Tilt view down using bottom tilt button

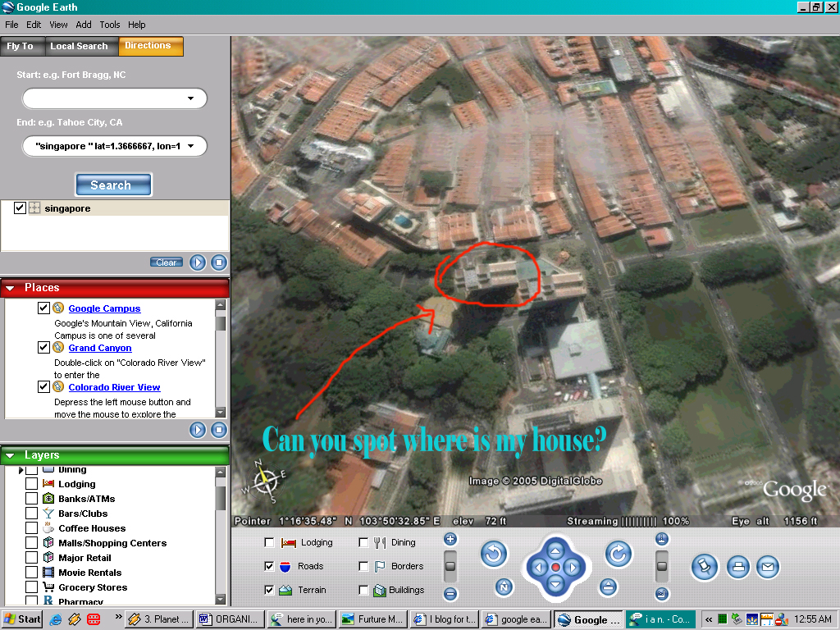click(x=662, y=594)
